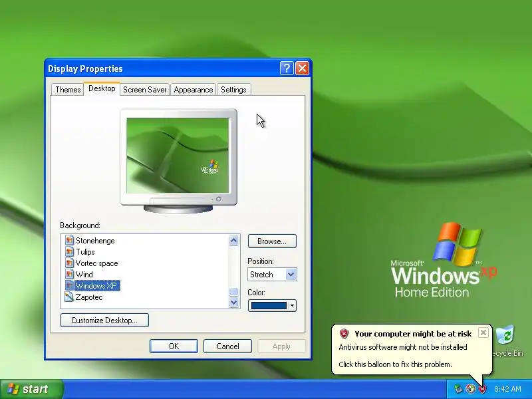Click the blue desktop color swatch

click(269, 306)
